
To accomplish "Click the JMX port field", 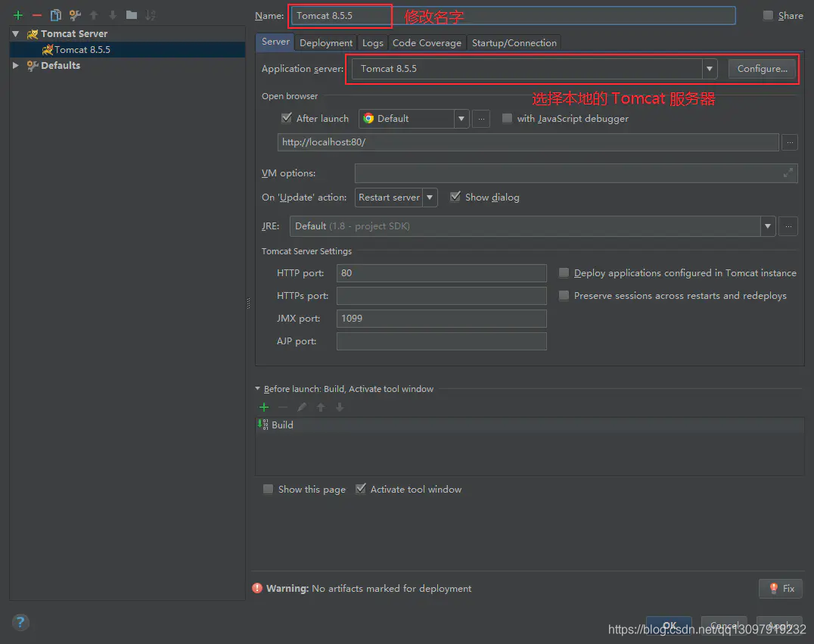I will pyautogui.click(x=441, y=319).
